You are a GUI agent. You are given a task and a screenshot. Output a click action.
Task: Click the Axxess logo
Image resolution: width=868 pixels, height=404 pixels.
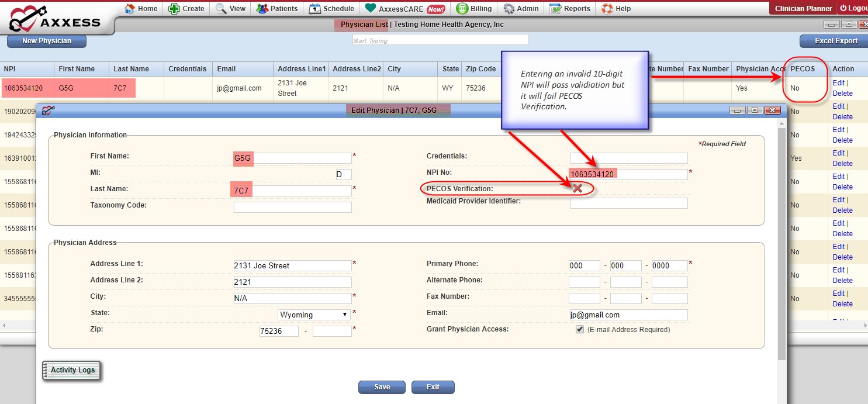pos(56,19)
